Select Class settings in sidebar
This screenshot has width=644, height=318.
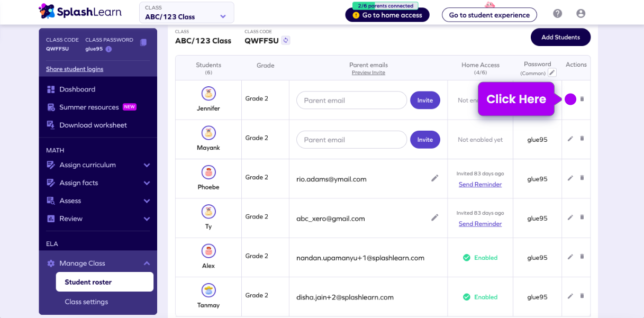pos(86,302)
